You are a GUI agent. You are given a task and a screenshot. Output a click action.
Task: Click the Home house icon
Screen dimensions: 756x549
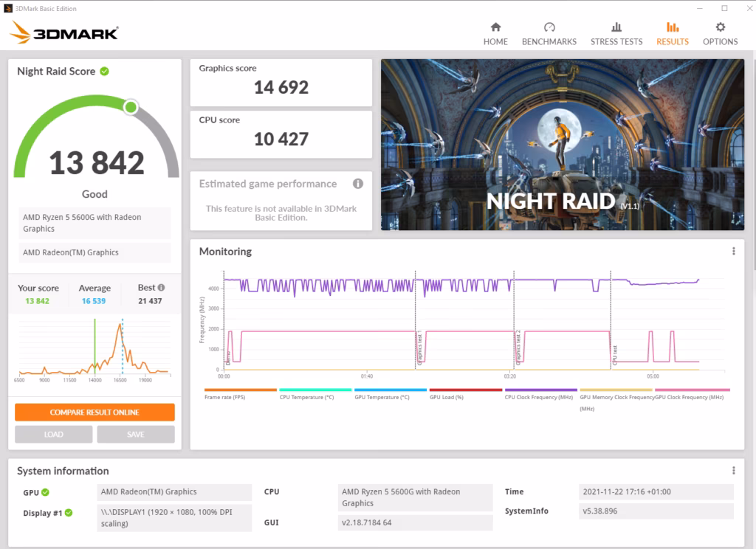click(x=495, y=27)
